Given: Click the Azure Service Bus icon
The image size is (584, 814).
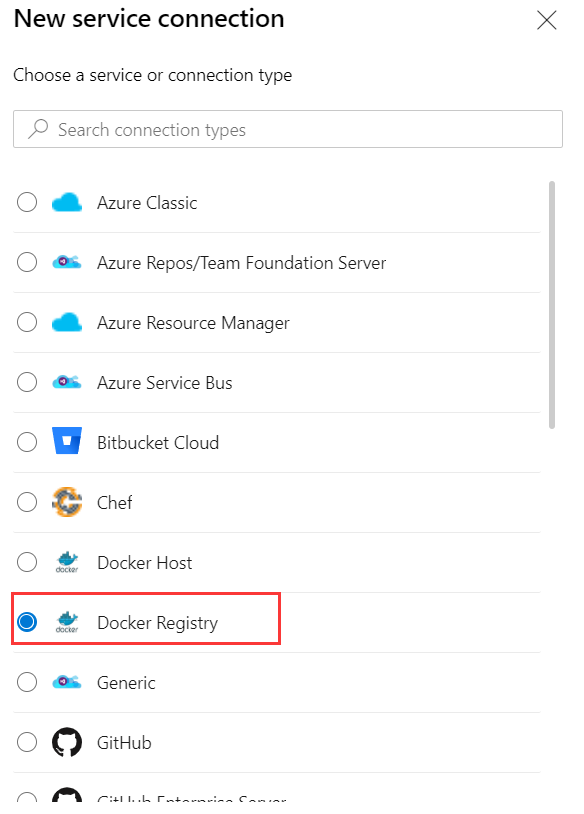Looking at the screenshot, I should (67, 382).
